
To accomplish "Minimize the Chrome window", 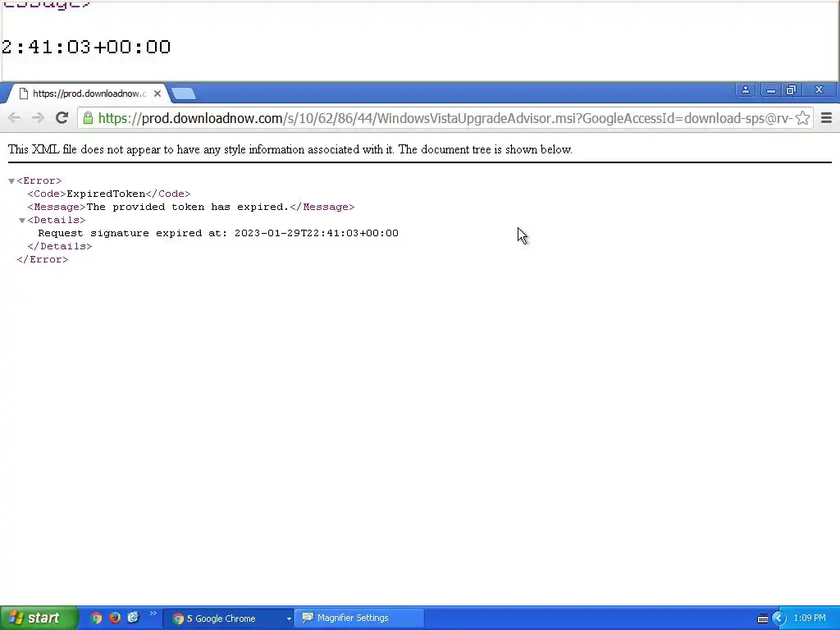I will pos(770,90).
